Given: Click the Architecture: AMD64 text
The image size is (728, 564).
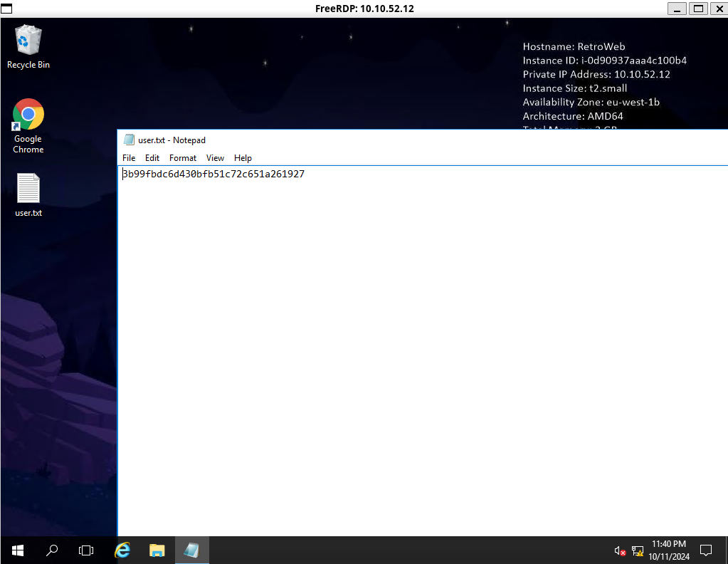Looking at the screenshot, I should click(573, 116).
